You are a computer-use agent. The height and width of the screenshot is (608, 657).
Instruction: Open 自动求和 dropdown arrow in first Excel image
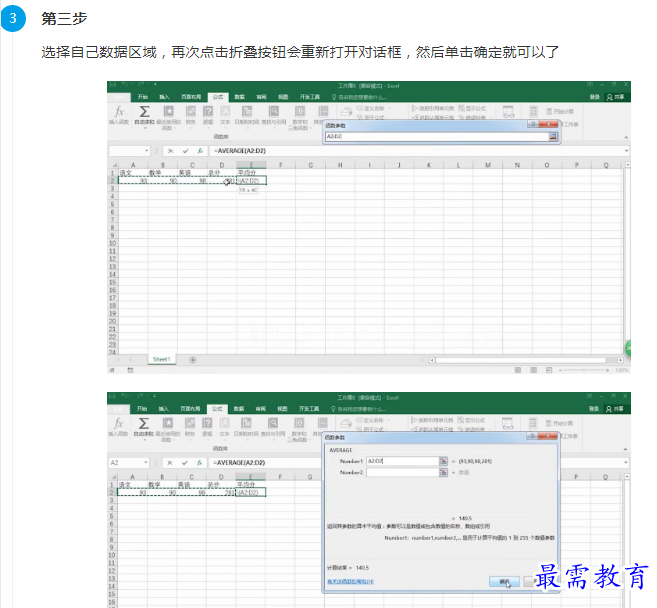(145, 128)
